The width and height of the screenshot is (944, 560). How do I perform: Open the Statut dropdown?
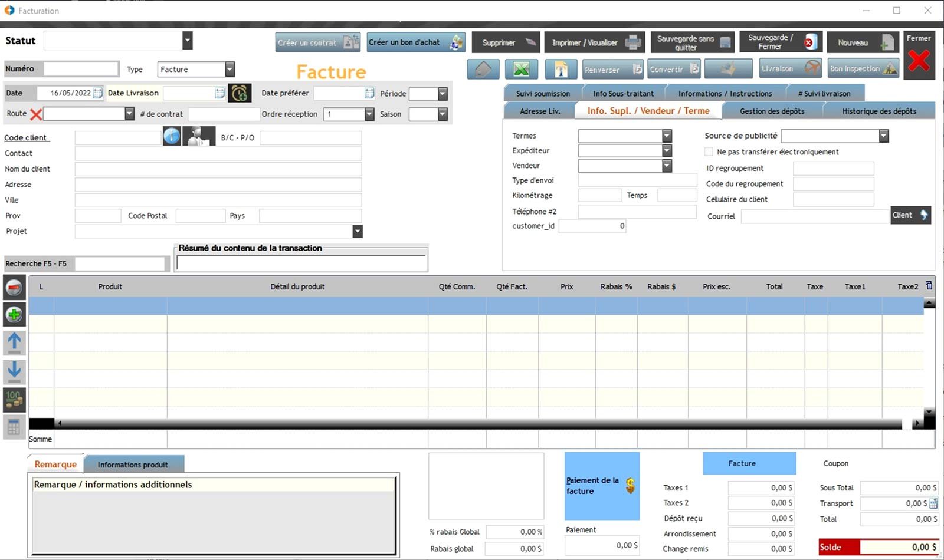(188, 41)
